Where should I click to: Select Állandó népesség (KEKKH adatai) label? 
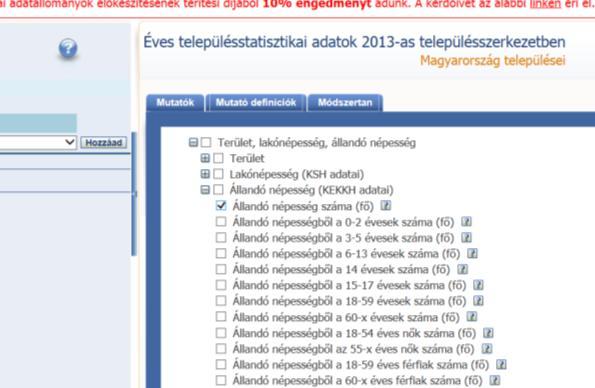311,190
